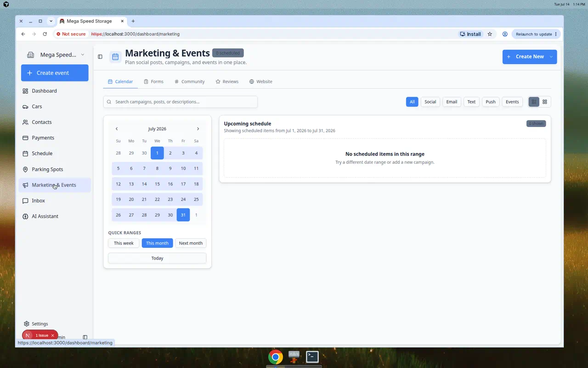
Task: Click the middle taskbar app icon
Action: pyautogui.click(x=294, y=356)
